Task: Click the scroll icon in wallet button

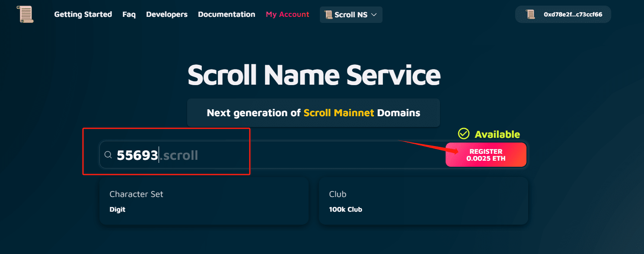Action: point(530,14)
